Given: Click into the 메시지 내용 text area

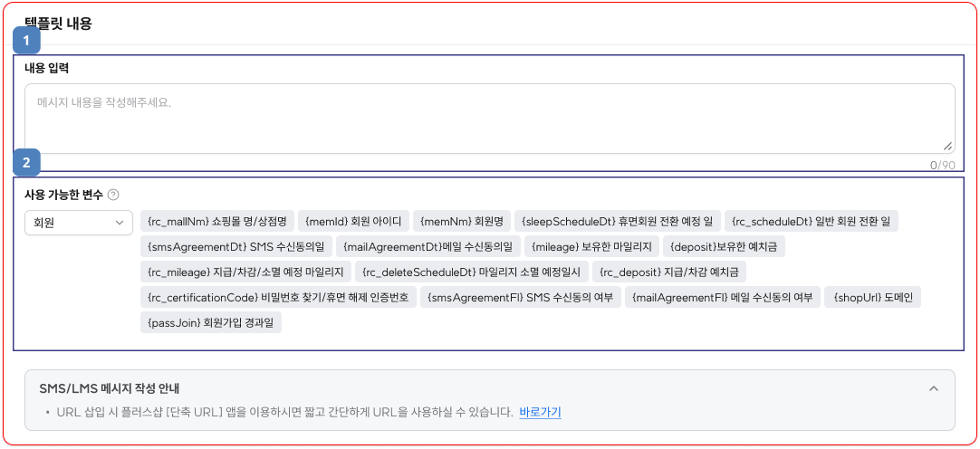Looking at the screenshot, I should 489,119.
